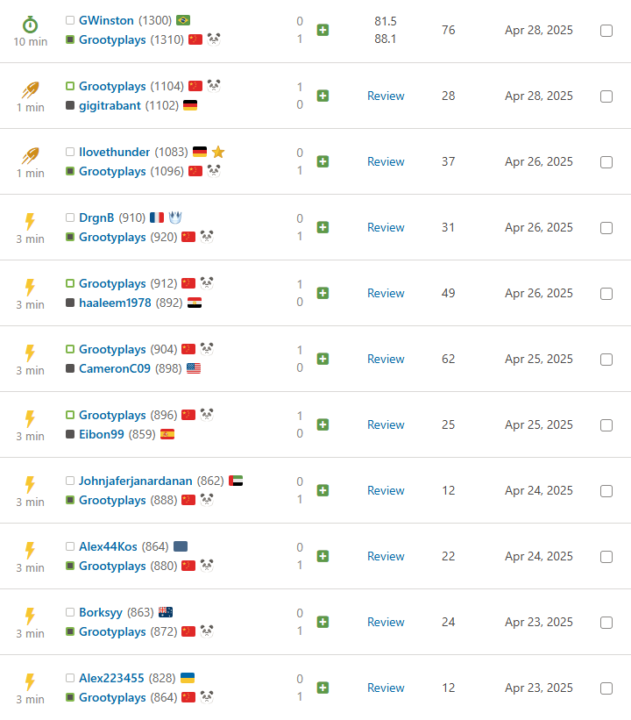Click green plus icon in GWinston game row

pyautogui.click(x=323, y=30)
